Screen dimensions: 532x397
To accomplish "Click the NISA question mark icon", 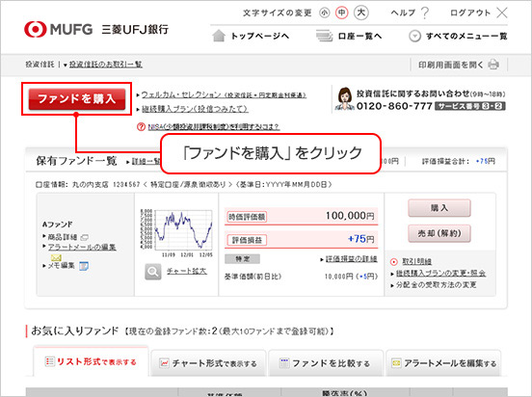I will coord(141,127).
